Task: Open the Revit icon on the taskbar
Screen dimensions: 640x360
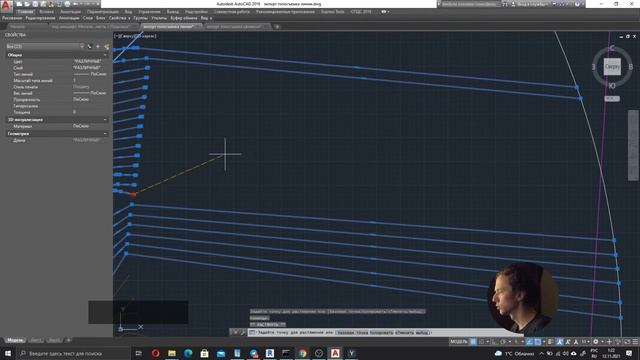Action: 270,353
